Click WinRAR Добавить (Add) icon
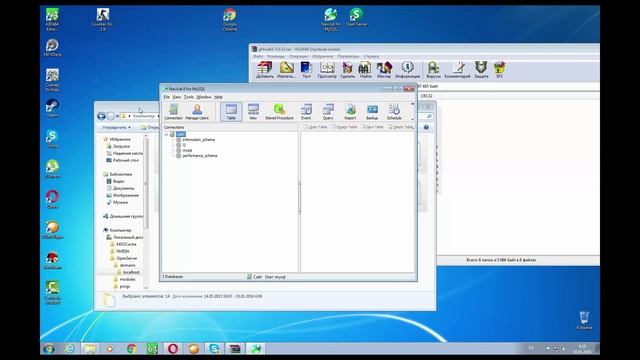Screen dimensions: 640x360 tap(264, 70)
